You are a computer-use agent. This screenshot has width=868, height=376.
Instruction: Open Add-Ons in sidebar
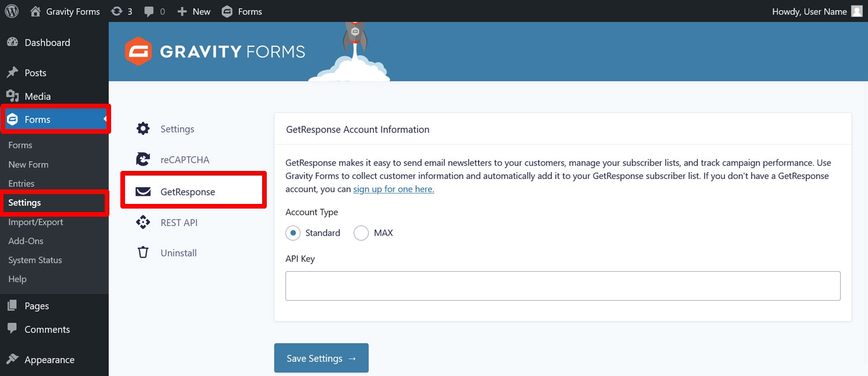click(26, 241)
